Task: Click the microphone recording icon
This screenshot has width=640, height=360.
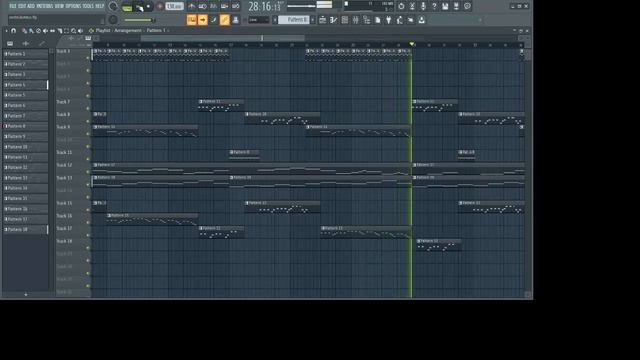Action: (423, 6)
